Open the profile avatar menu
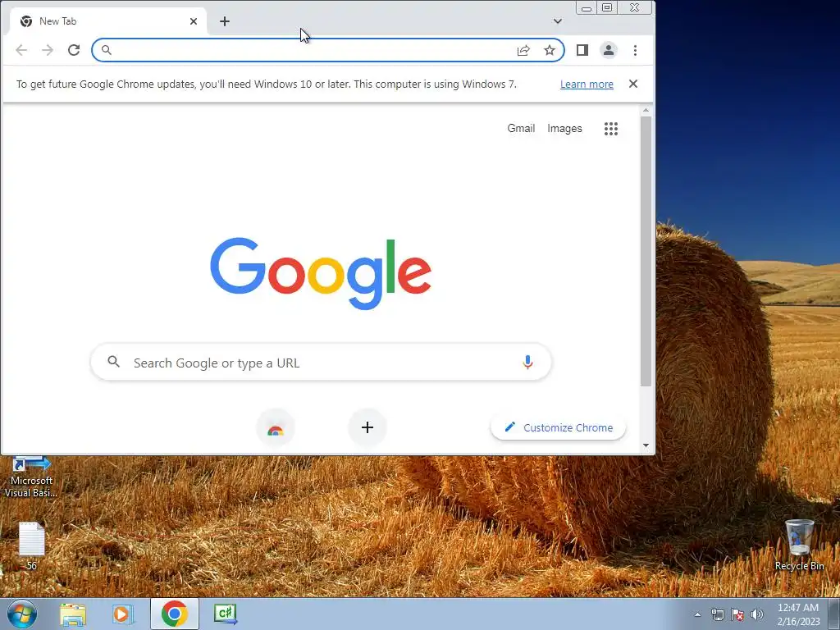This screenshot has height=630, width=840. point(609,50)
